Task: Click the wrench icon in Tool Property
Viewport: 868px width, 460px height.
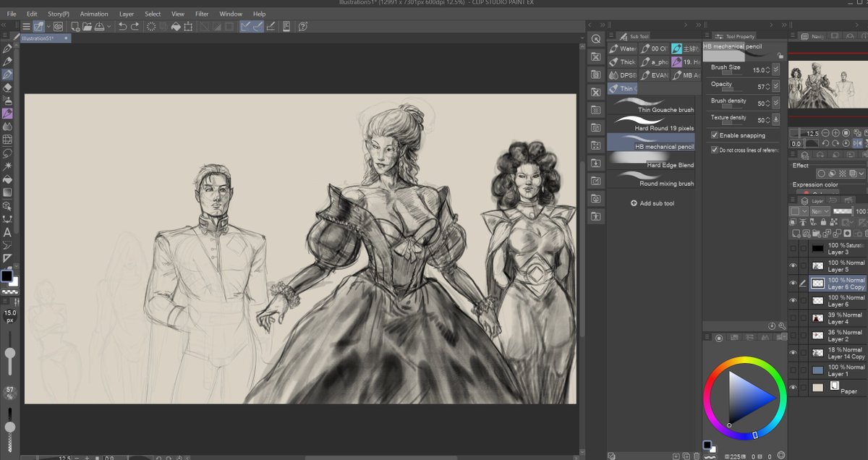Action: point(782,326)
